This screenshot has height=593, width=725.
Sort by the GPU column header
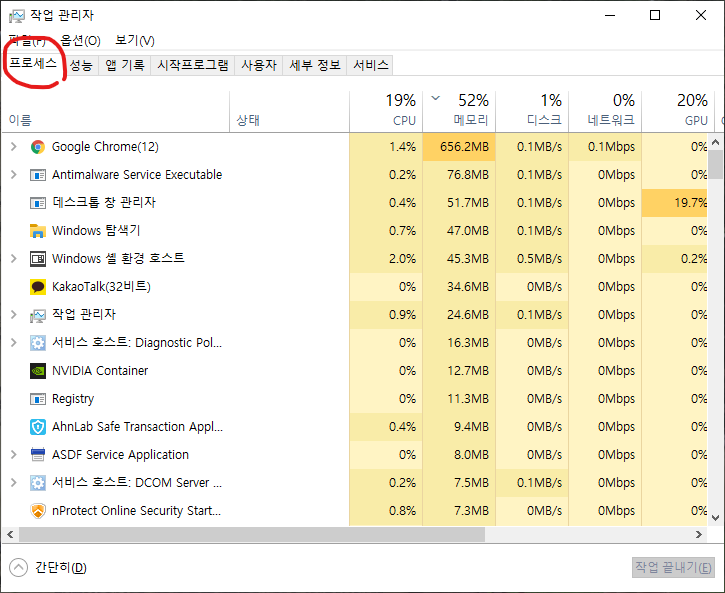[x=678, y=112]
